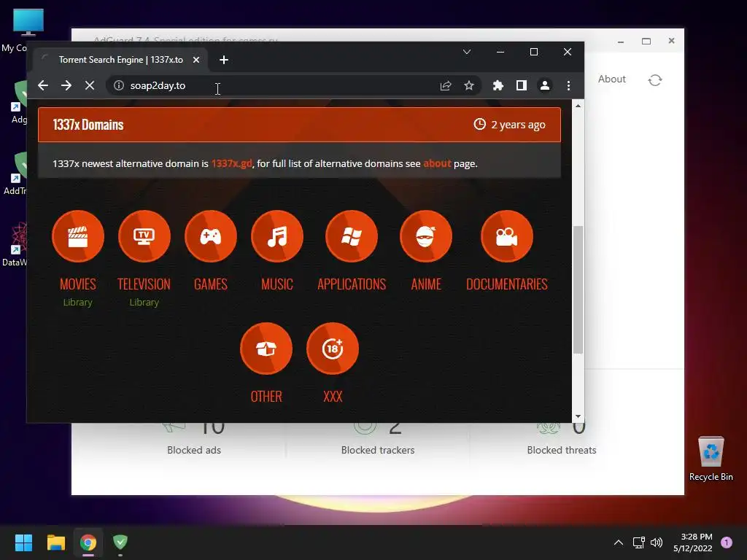
Task: Click the 2 years ago timestamp
Action: (519, 125)
